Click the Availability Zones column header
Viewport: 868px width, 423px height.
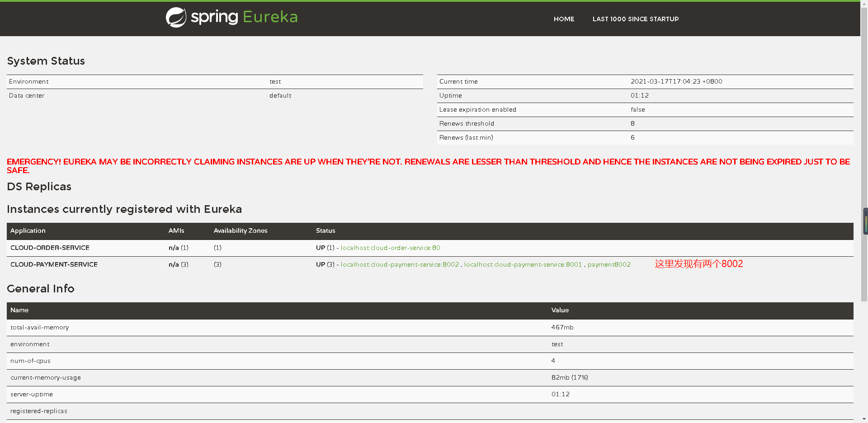(x=241, y=230)
